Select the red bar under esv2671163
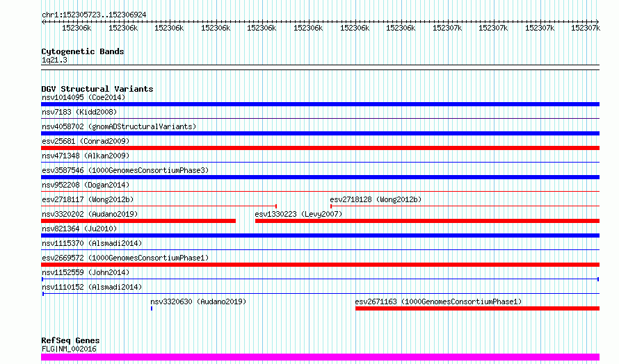 [x=477, y=308]
